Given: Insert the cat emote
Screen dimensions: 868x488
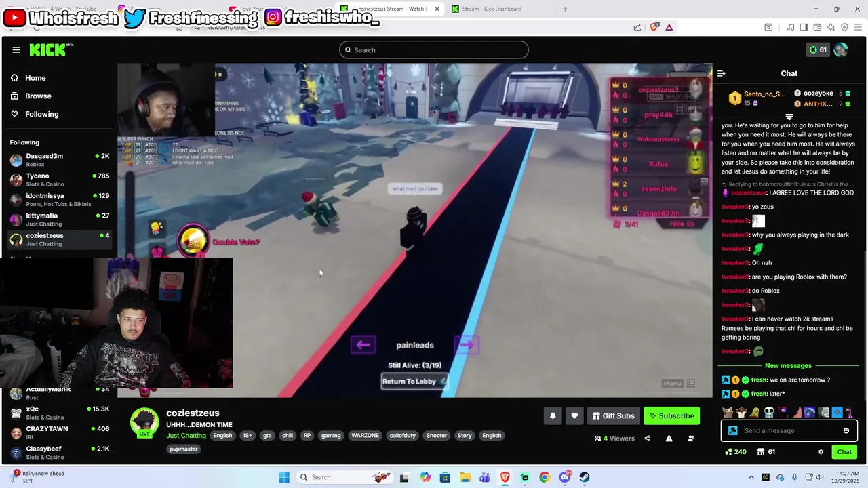Looking at the screenshot, I should point(728,412).
